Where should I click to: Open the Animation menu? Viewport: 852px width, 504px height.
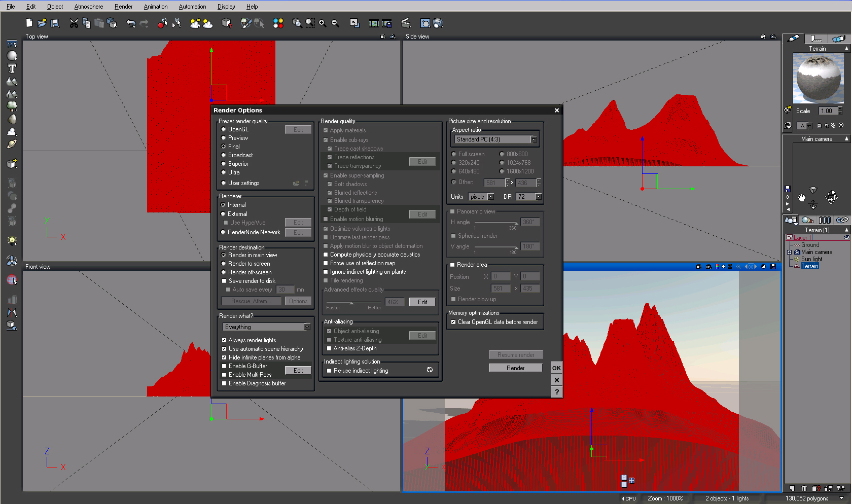pos(156,7)
